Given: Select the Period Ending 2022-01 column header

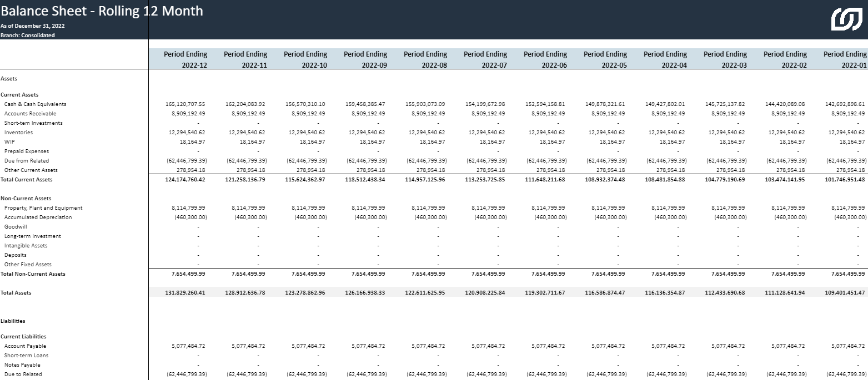Looking at the screenshot, I should click(844, 59).
